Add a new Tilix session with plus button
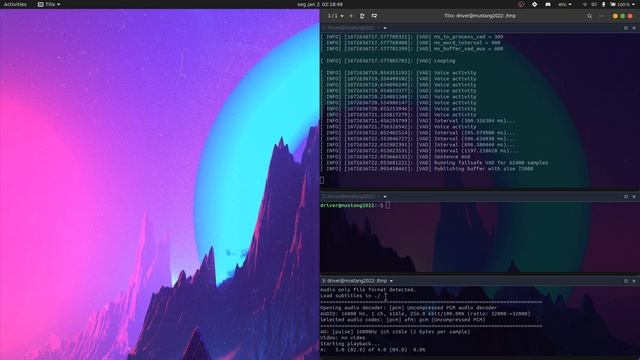The image size is (640, 360). point(351,16)
